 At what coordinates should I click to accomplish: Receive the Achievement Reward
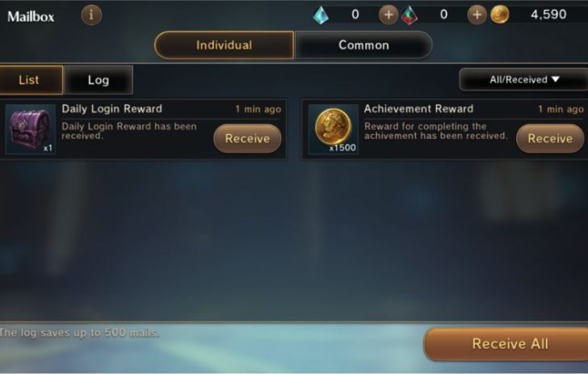(550, 138)
